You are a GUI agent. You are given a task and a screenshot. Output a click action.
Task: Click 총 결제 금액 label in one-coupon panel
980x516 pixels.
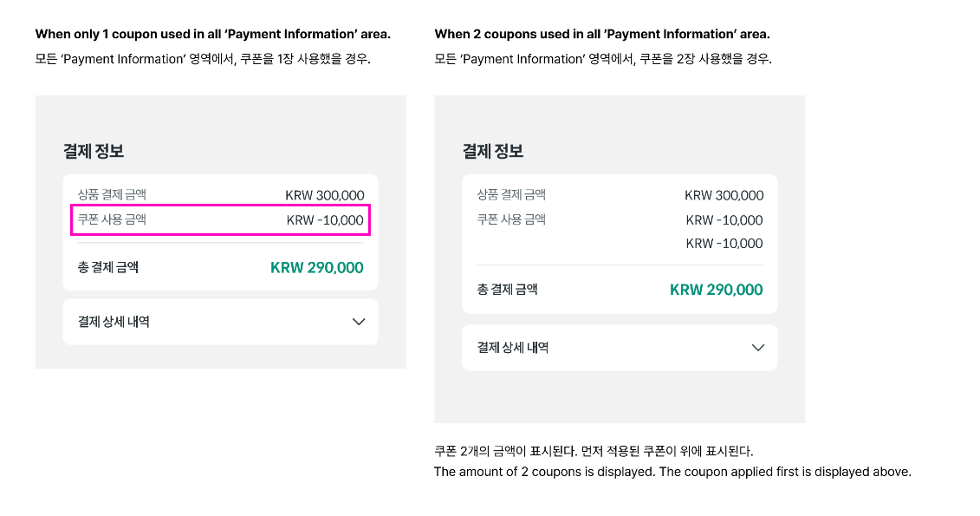coord(108,268)
